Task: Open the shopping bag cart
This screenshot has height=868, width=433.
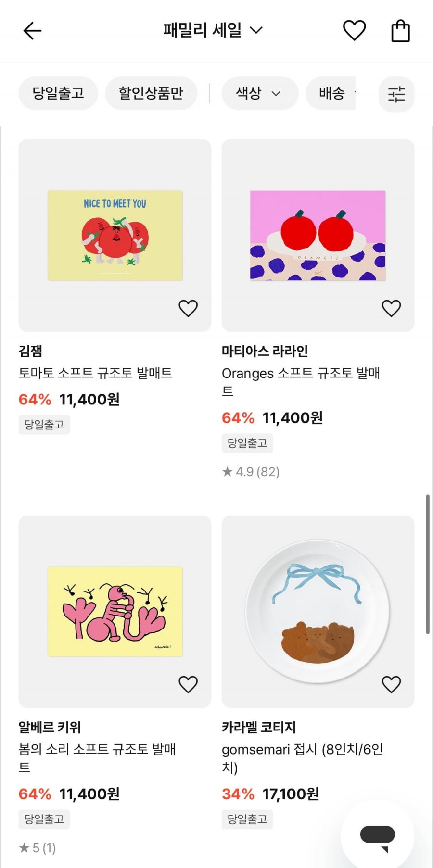Action: tap(400, 31)
